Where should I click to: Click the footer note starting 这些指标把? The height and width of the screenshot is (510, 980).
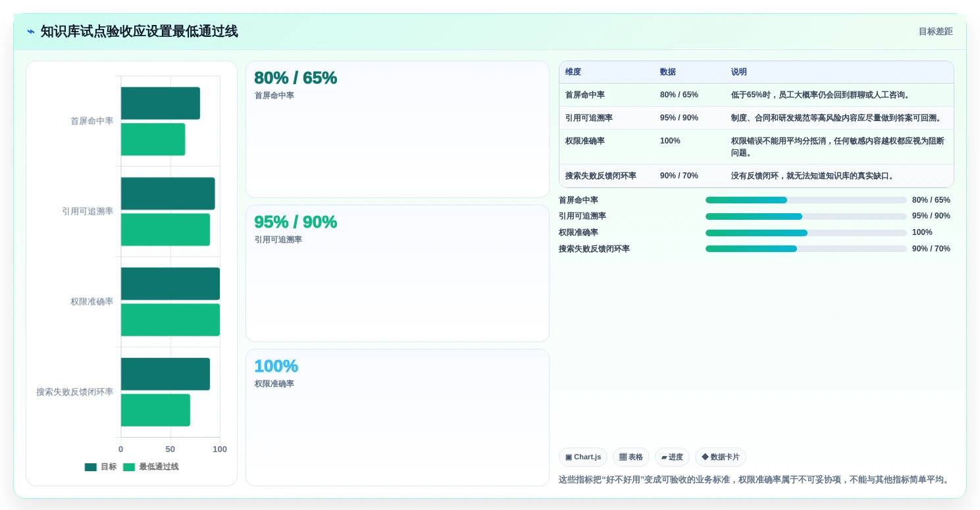coord(755,480)
